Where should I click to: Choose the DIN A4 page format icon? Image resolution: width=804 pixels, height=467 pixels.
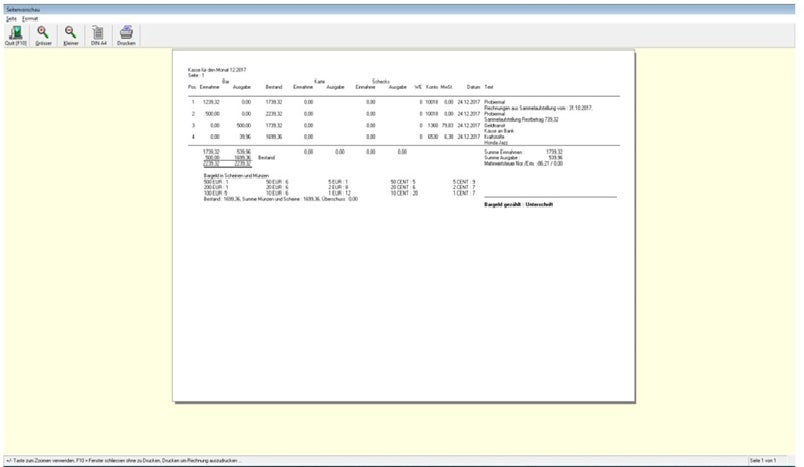click(x=98, y=35)
